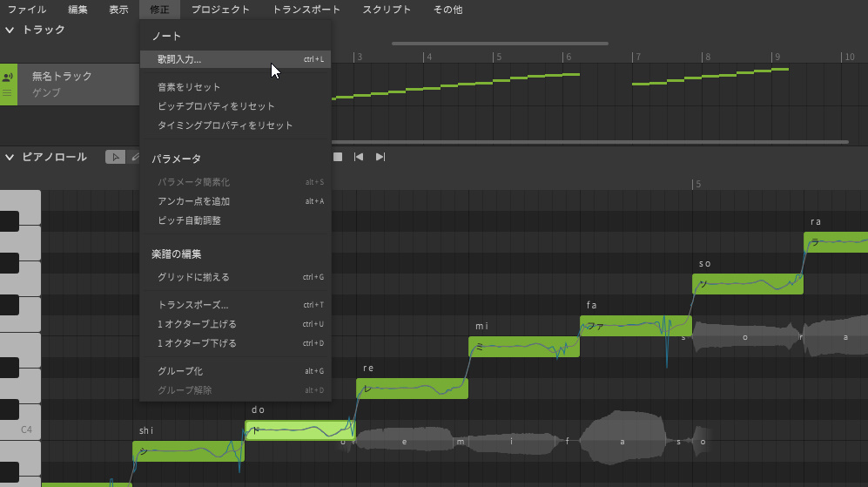868x487 pixels.
Task: Select the do note ド
Action: click(300, 430)
